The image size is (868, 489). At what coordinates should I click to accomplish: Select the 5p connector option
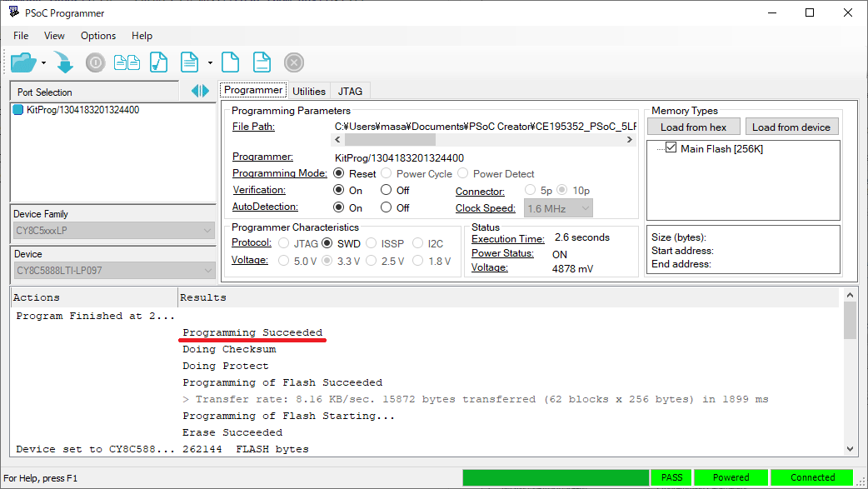tap(531, 190)
